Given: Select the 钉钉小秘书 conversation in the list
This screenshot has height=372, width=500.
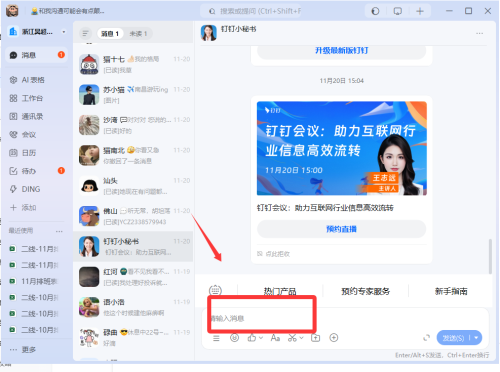Looking at the screenshot, I should point(133,246).
